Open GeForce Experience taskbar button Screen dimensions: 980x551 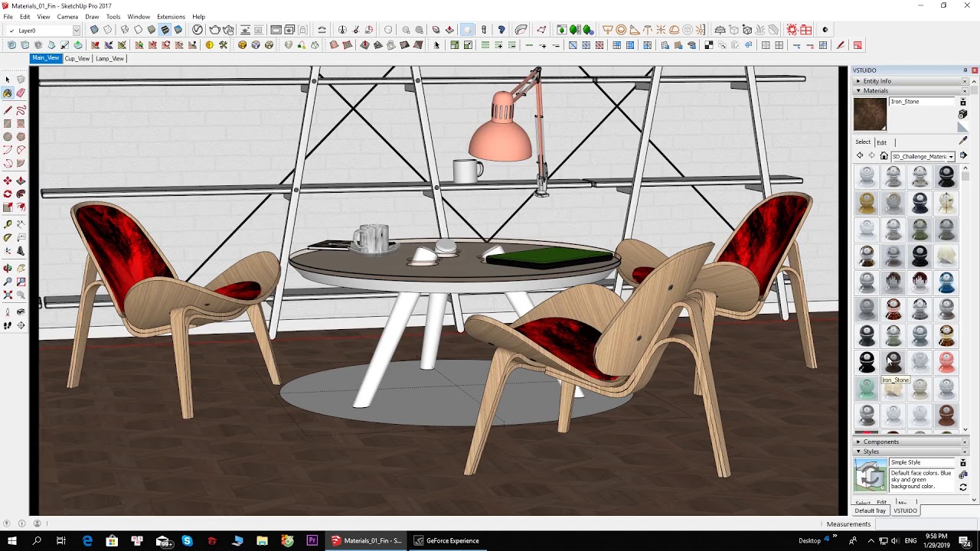pos(446,540)
